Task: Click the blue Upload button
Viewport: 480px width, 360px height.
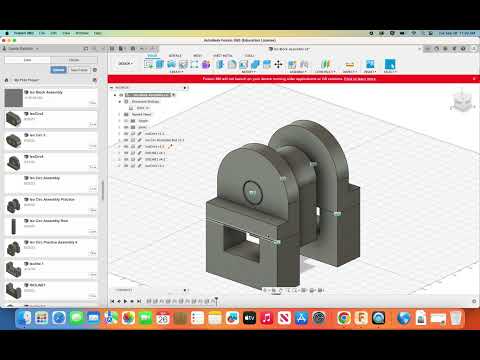Action: click(x=58, y=70)
